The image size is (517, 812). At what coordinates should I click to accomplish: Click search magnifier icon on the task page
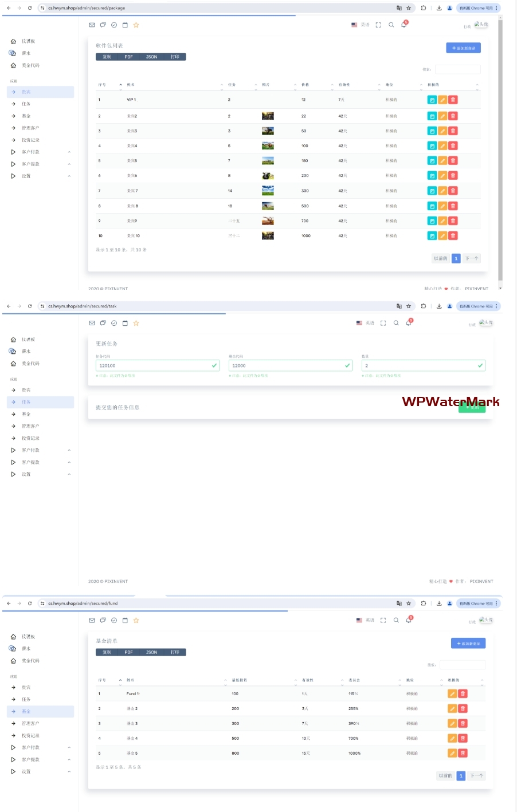click(396, 323)
